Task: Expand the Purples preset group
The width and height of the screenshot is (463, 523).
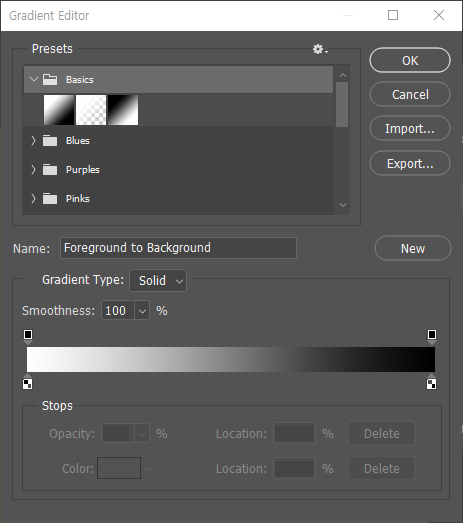Action: [x=33, y=169]
